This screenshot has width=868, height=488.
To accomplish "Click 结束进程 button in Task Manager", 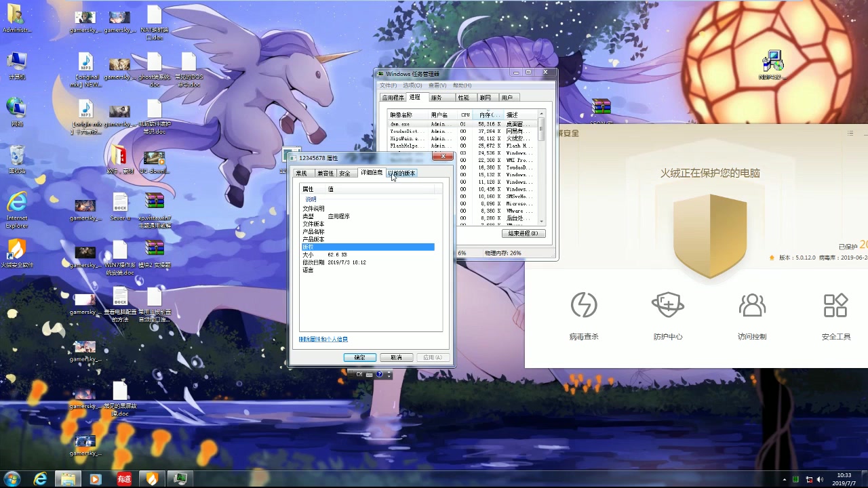I will 523,233.
